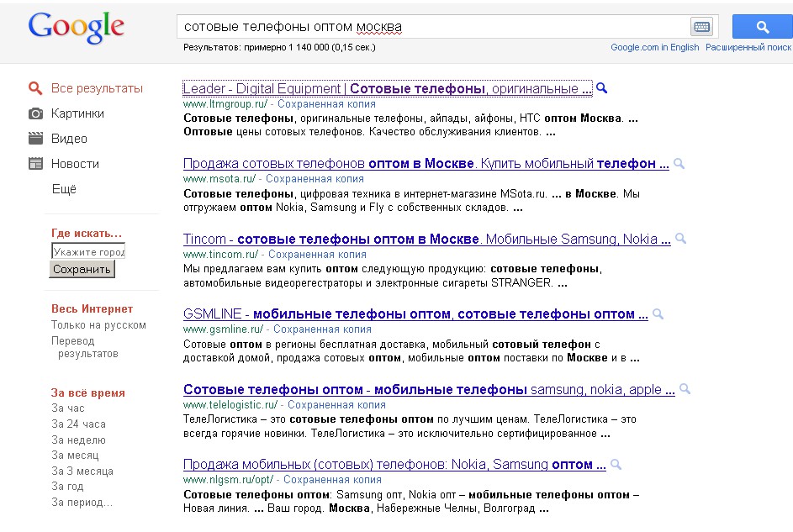
Task: Click the www.tincom.ru/ green URL text
Action: click(220, 255)
